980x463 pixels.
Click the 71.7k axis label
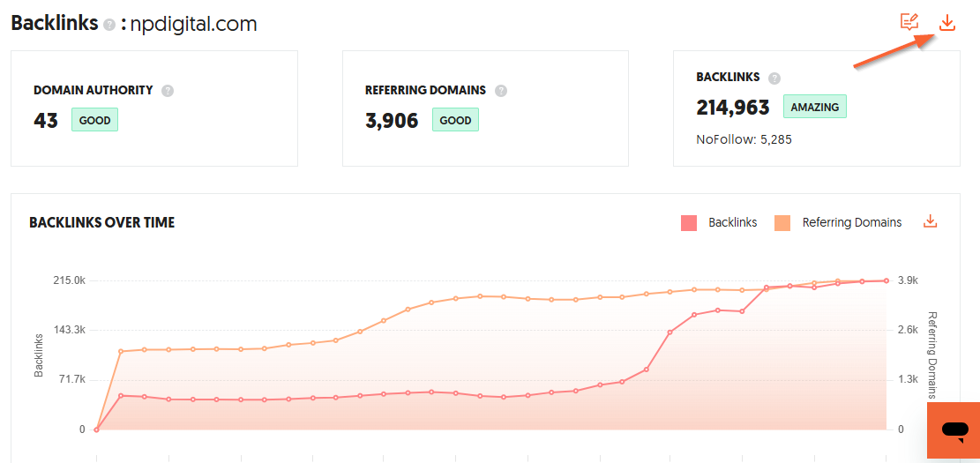click(x=71, y=380)
